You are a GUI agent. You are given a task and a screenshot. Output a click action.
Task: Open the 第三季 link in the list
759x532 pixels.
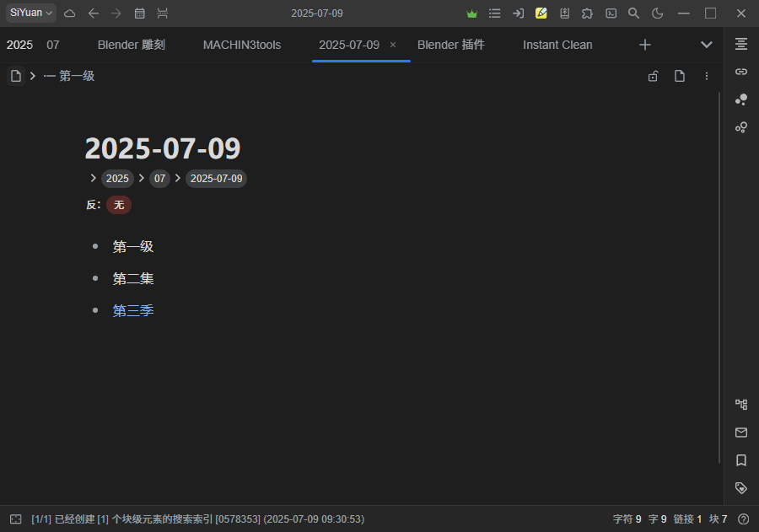[133, 310]
